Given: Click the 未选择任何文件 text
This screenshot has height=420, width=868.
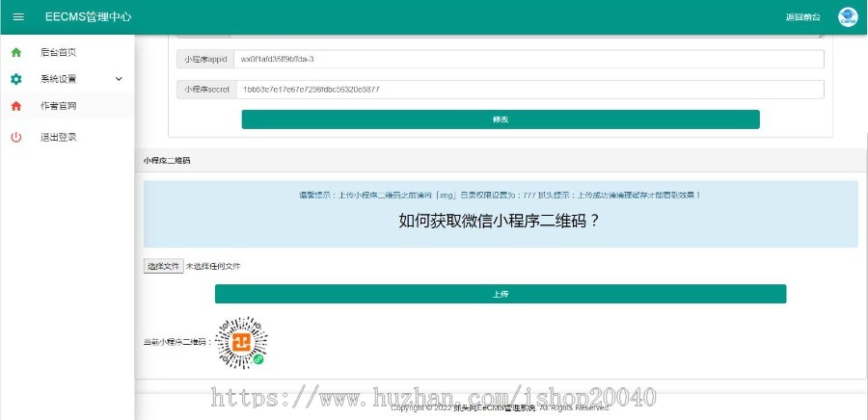Looking at the screenshot, I should (x=213, y=267).
